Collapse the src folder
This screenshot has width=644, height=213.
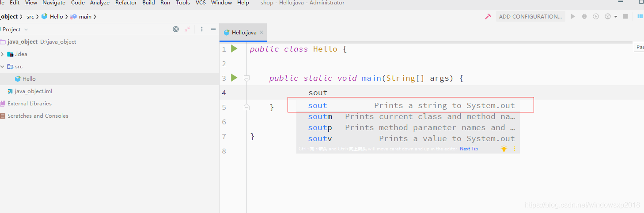click(x=2, y=67)
